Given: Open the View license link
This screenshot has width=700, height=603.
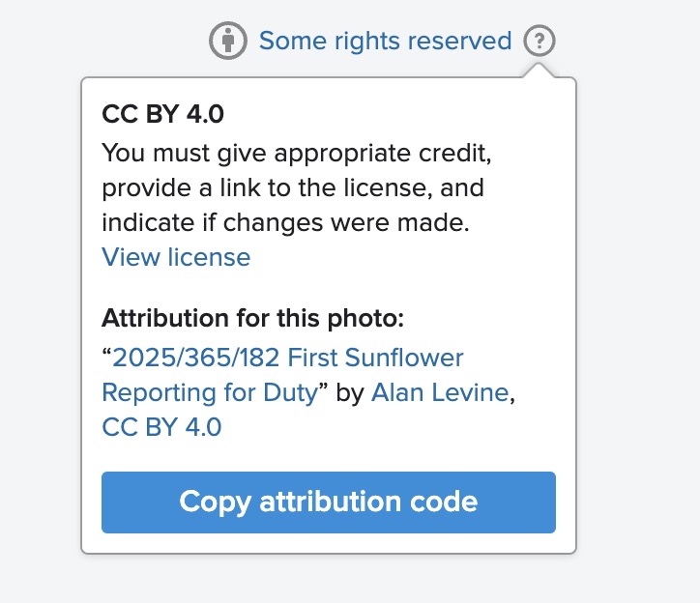Looking at the screenshot, I should tap(176, 257).
